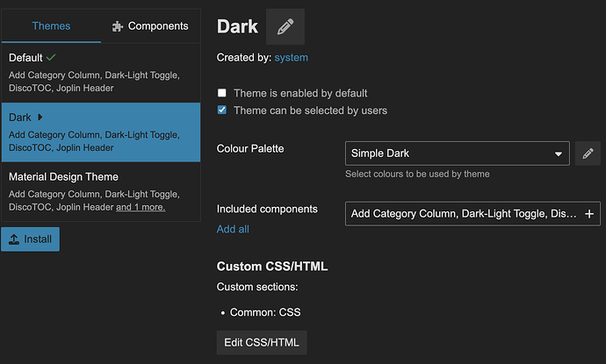Click the Included components label
Screen dimensions: 606x364
click(x=267, y=209)
